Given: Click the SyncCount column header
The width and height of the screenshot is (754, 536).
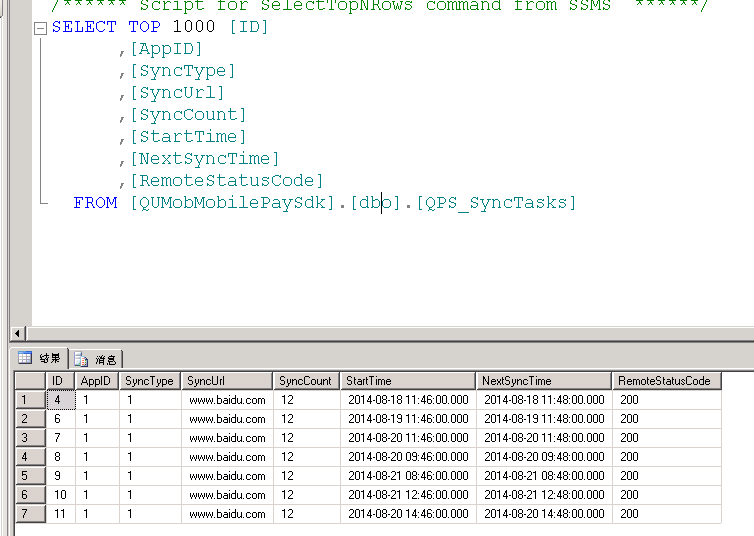Looking at the screenshot, I should click(305, 381).
